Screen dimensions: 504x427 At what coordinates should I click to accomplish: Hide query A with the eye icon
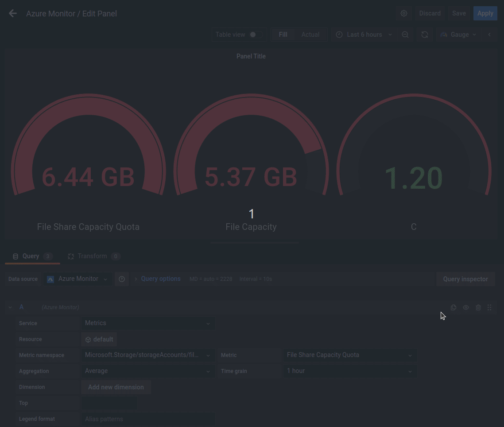click(465, 307)
